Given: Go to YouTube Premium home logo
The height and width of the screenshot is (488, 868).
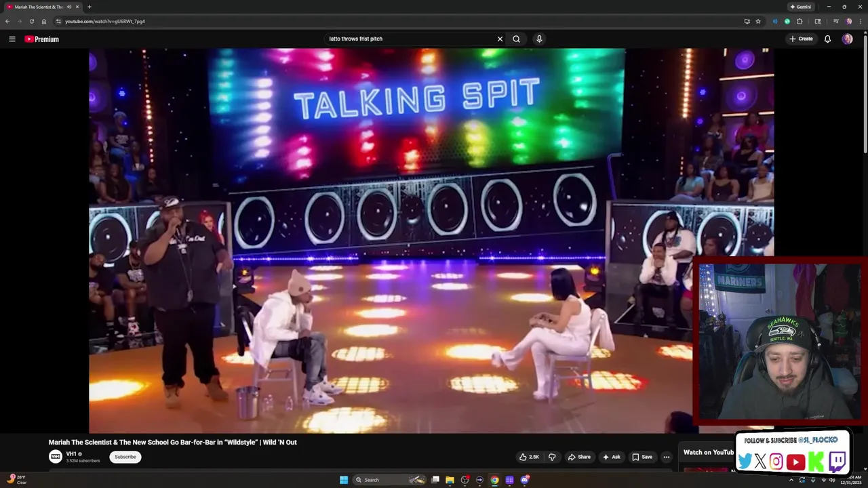Looking at the screenshot, I should [x=42, y=39].
